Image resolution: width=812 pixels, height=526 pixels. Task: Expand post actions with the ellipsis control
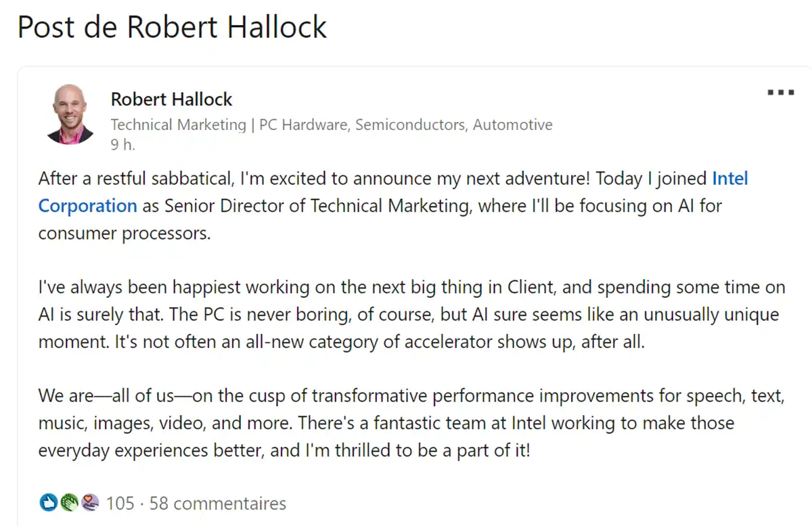coord(780,92)
